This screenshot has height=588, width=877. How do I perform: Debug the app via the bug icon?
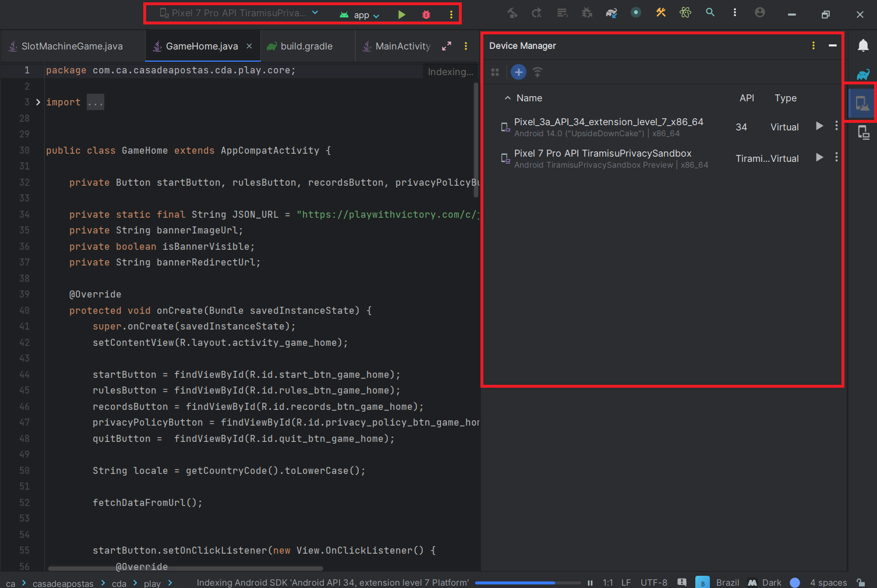pyautogui.click(x=426, y=15)
